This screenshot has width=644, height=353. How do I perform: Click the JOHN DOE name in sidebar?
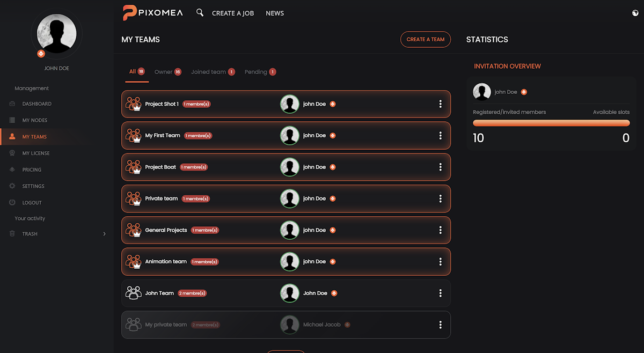pyautogui.click(x=56, y=69)
